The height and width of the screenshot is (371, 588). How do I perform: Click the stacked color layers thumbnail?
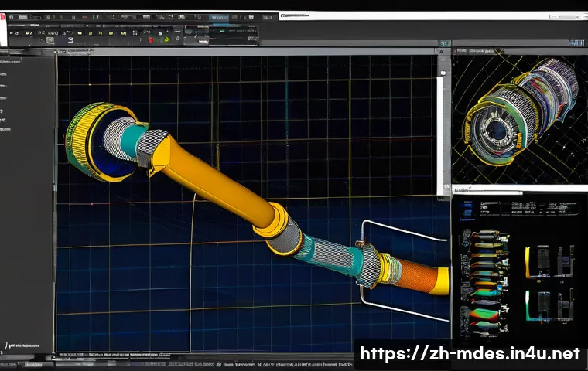click(485, 282)
